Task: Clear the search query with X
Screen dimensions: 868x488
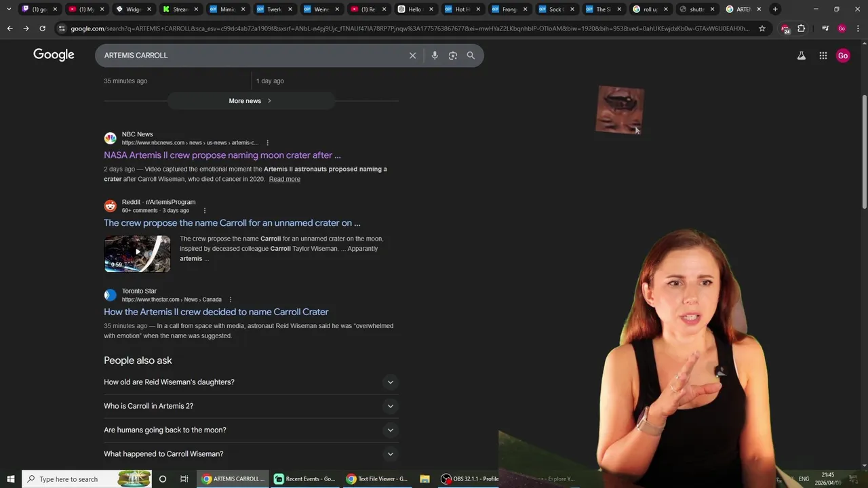Action: click(x=412, y=56)
